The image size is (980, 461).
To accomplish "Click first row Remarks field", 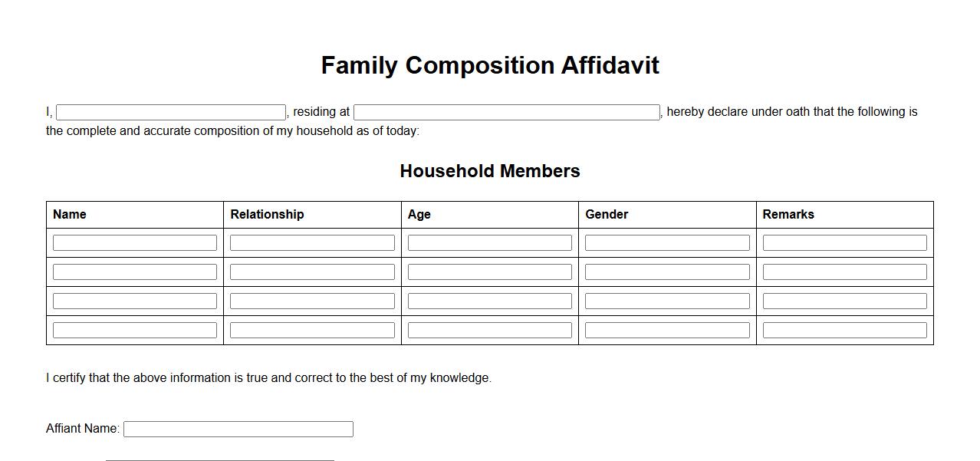I will 844,242.
